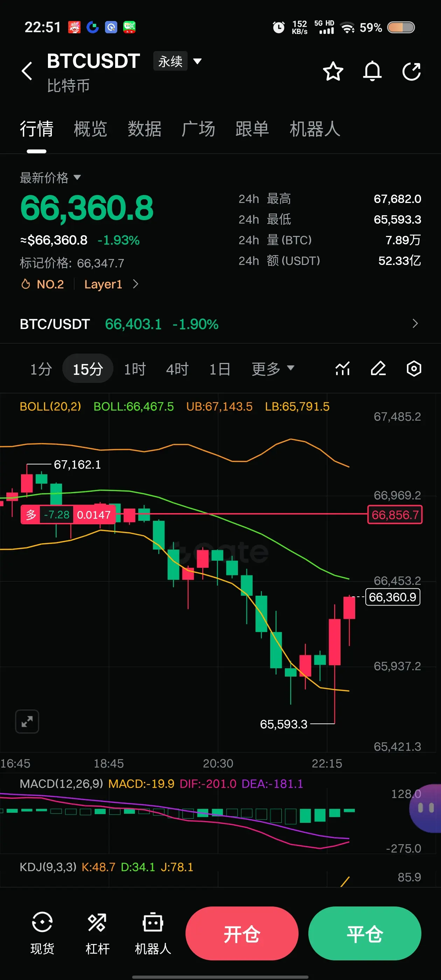
Task: Expand the 更多 timeframe dropdown
Action: coord(273,369)
